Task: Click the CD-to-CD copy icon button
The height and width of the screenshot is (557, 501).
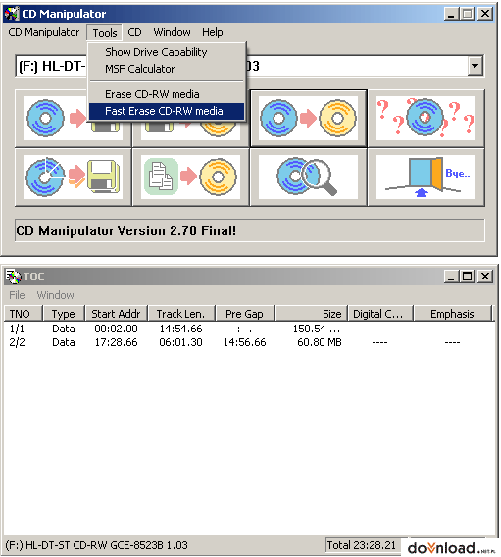Action: click(308, 118)
